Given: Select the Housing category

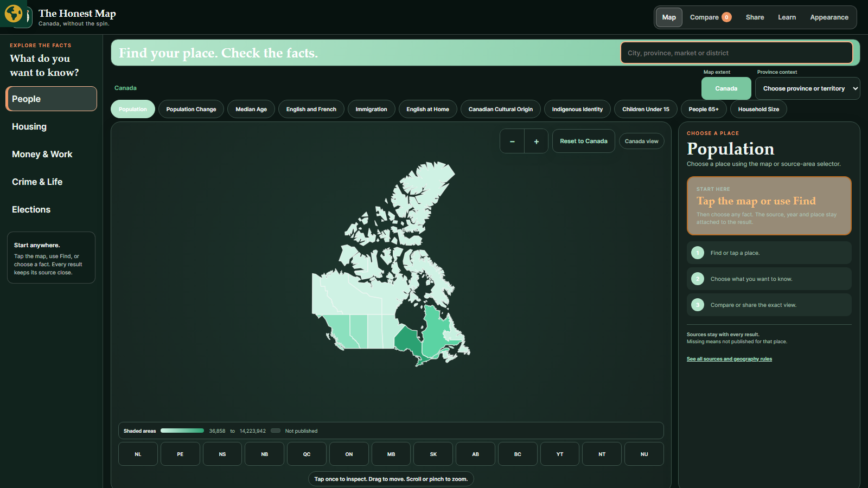Looking at the screenshot, I should (x=51, y=126).
